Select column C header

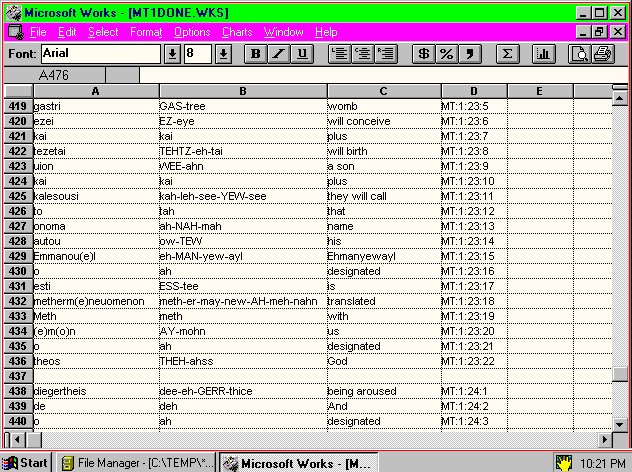(x=384, y=91)
